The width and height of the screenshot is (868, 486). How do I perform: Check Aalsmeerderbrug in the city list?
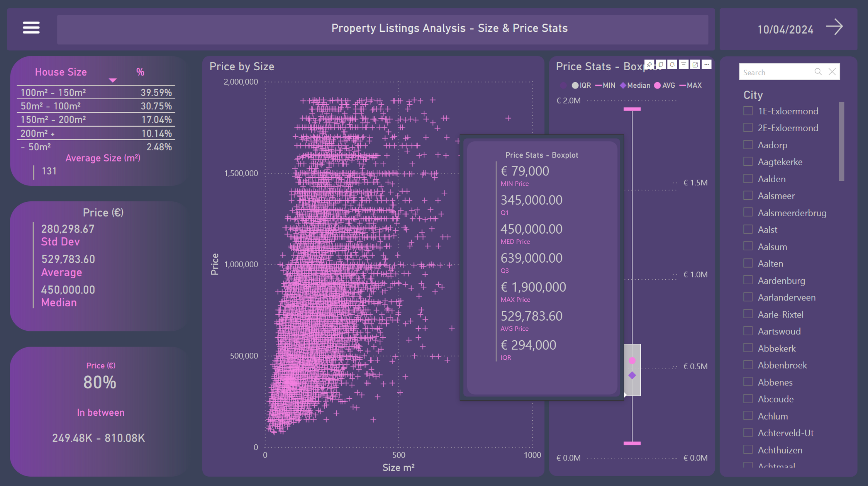point(748,213)
